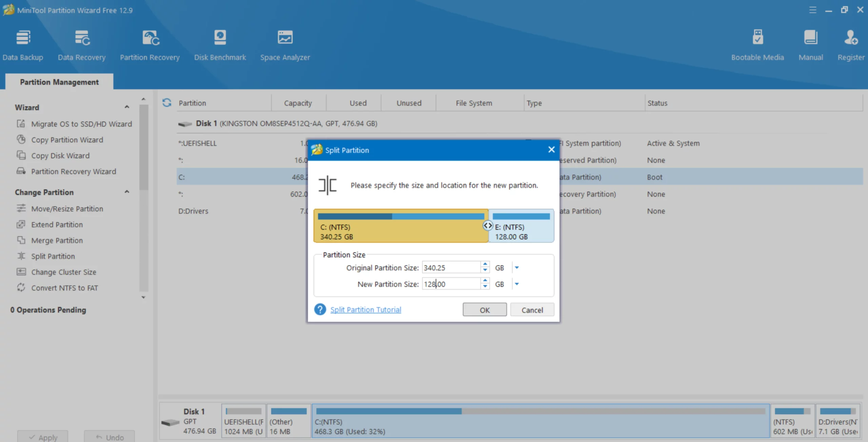Refresh the partition list icon
Viewport: 868px width, 442px height.
tap(166, 103)
